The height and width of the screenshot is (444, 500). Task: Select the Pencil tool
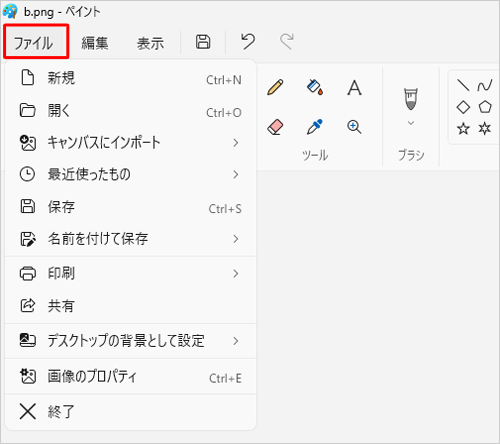(x=275, y=87)
